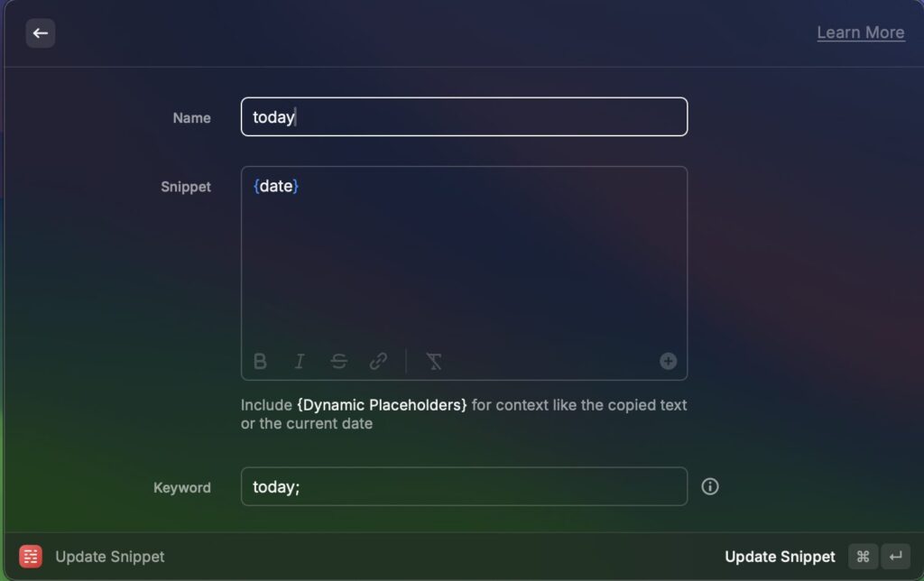Viewport: 924px width, 581px height.
Task: Clear text formatting in the snippet editor
Action: pyautogui.click(x=434, y=362)
